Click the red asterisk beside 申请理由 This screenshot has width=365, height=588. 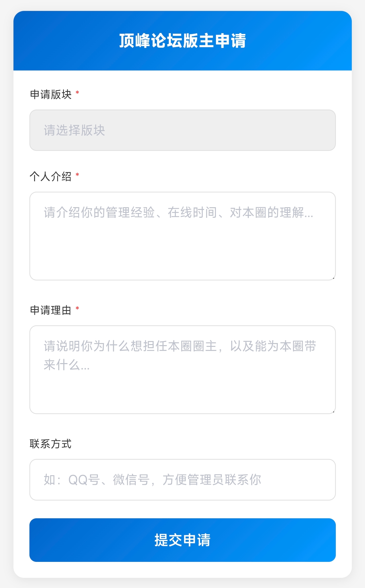click(78, 309)
